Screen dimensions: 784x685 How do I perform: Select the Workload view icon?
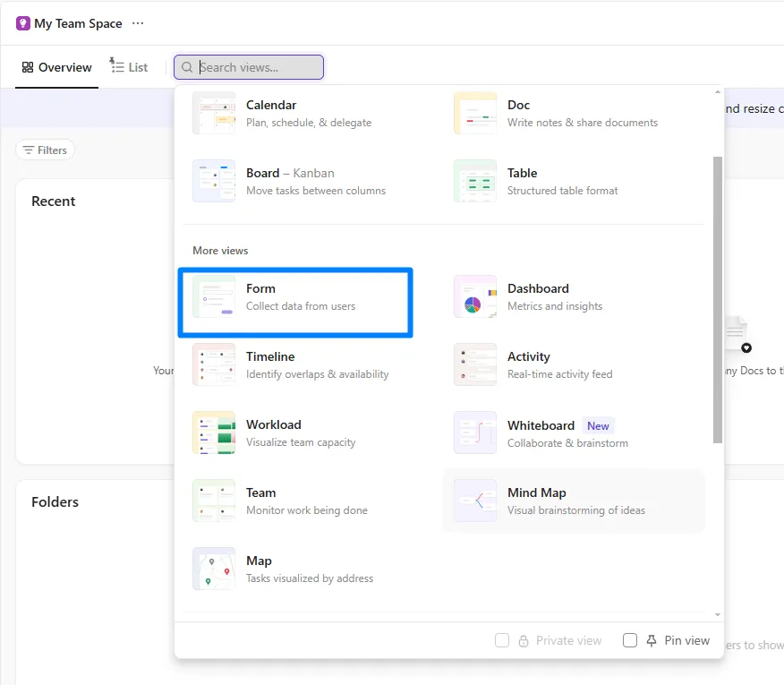tap(214, 432)
